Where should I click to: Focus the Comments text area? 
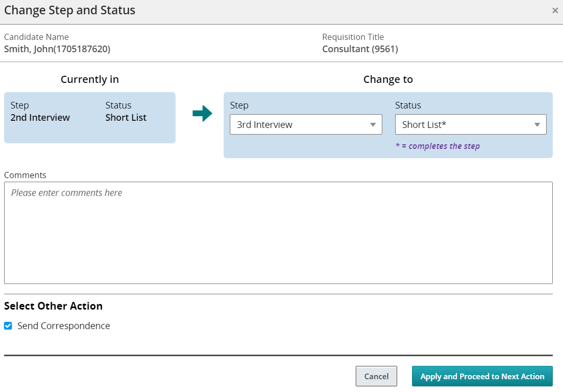click(278, 233)
